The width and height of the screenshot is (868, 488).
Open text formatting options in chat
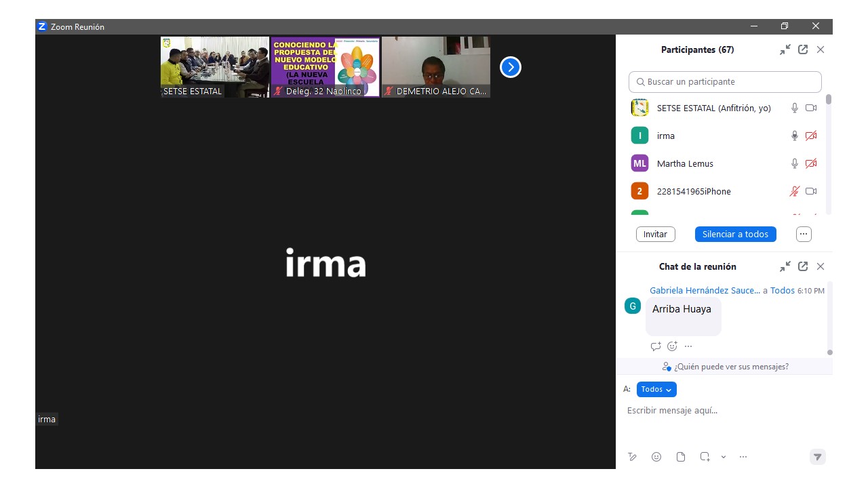pos(632,457)
